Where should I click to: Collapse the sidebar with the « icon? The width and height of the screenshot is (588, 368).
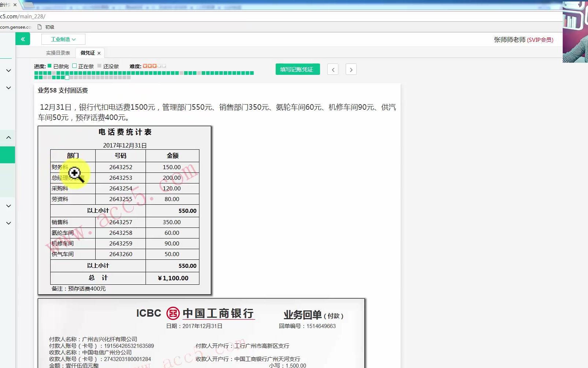(23, 39)
